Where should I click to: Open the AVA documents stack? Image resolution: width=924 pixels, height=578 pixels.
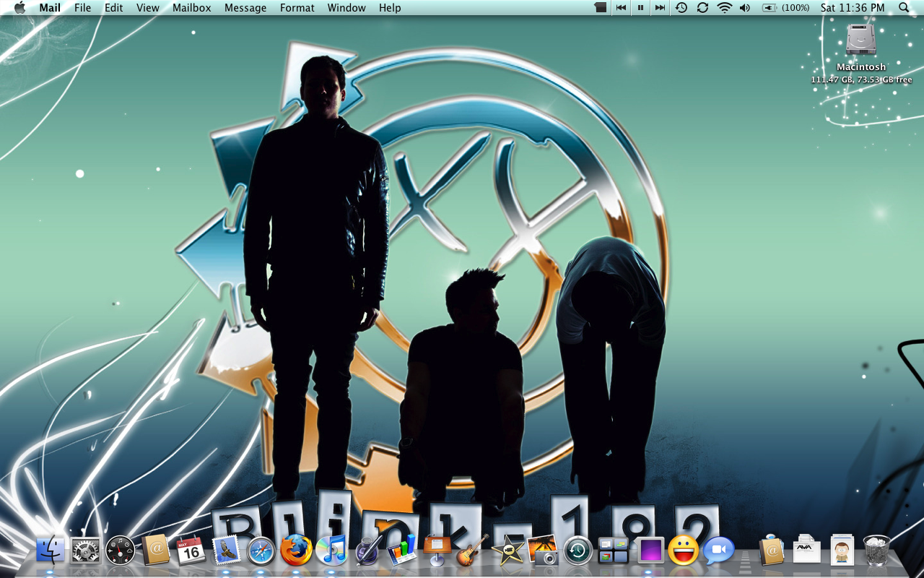point(806,551)
